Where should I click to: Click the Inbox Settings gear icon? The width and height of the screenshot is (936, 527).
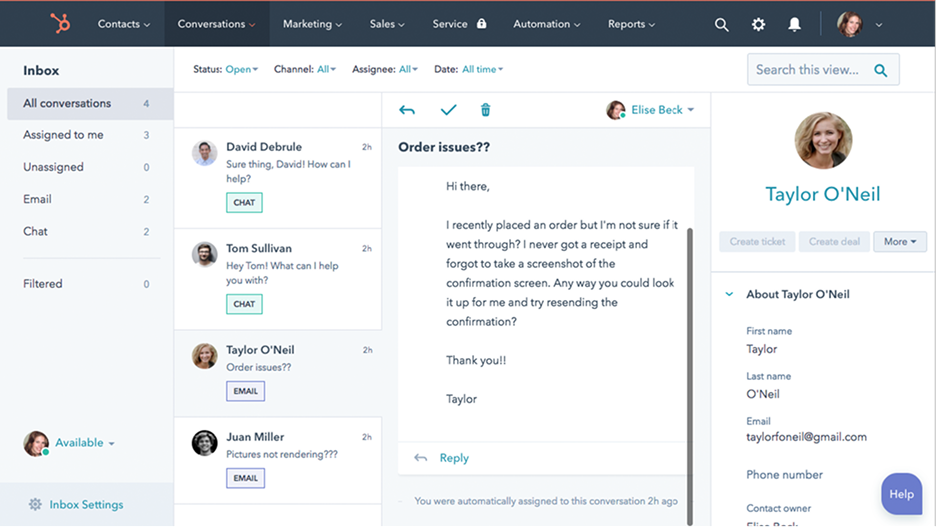point(35,504)
